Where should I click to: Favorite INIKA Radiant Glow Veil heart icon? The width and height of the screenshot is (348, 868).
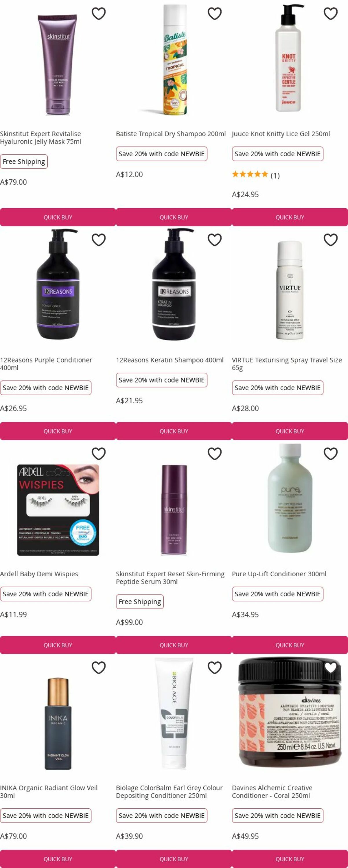coord(99,668)
